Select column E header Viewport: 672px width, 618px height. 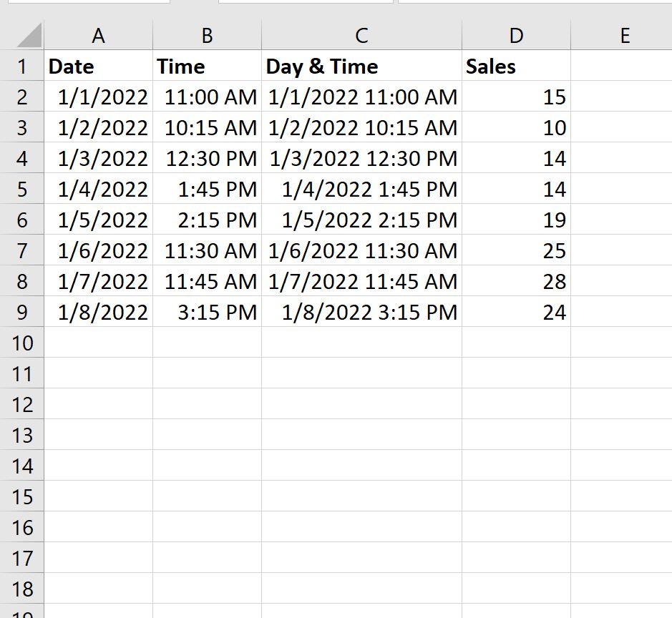pyautogui.click(x=624, y=34)
